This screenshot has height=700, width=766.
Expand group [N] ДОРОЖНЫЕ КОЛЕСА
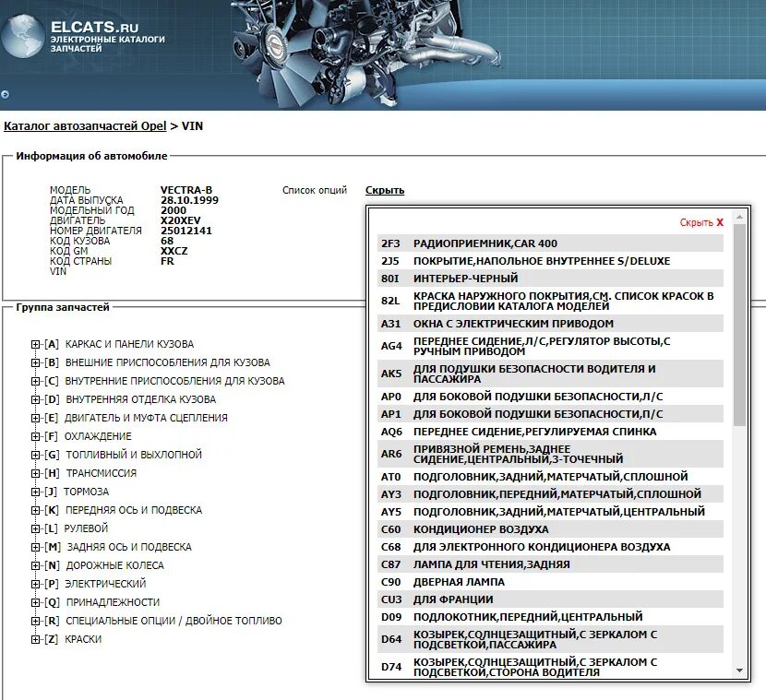[x=35, y=565]
